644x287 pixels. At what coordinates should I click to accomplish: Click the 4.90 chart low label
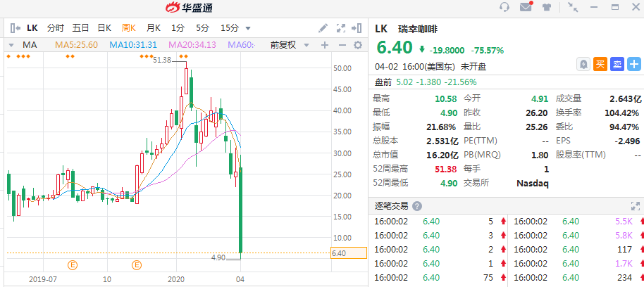point(219,257)
